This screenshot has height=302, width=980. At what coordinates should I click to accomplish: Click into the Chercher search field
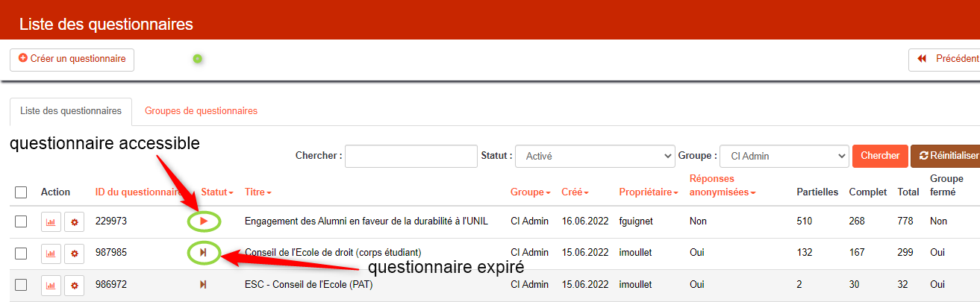(x=411, y=157)
